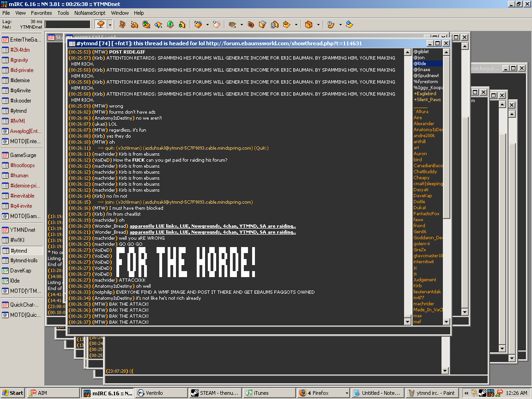Image resolution: width=532 pixels, height=399 pixels.
Task: Expand hidden system tray icons chevron
Action: [x=466, y=393]
